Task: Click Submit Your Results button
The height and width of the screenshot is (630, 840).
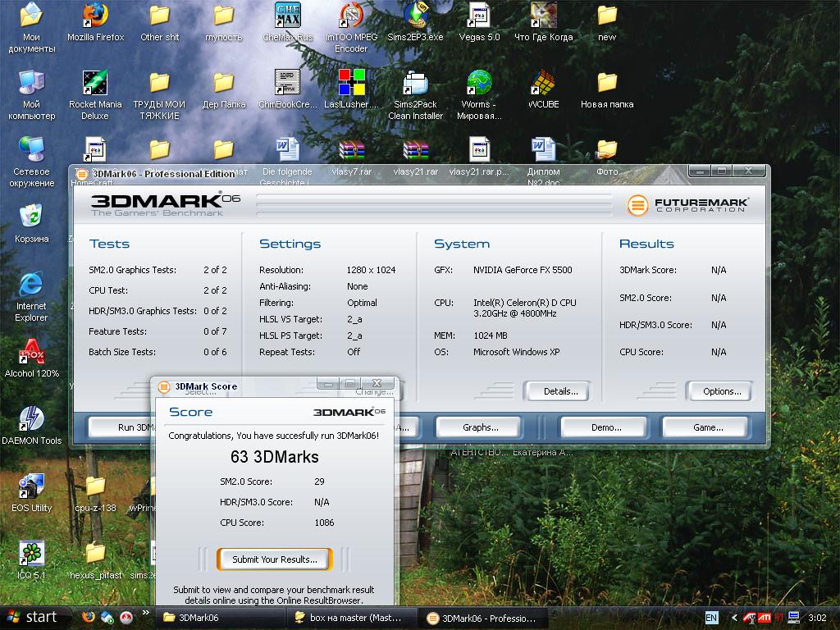Action: tap(275, 559)
